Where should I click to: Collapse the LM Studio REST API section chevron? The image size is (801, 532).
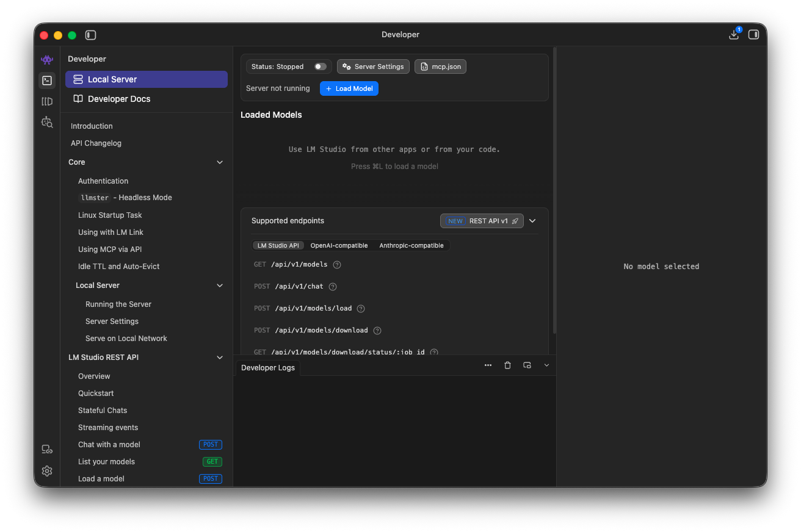[x=220, y=358]
